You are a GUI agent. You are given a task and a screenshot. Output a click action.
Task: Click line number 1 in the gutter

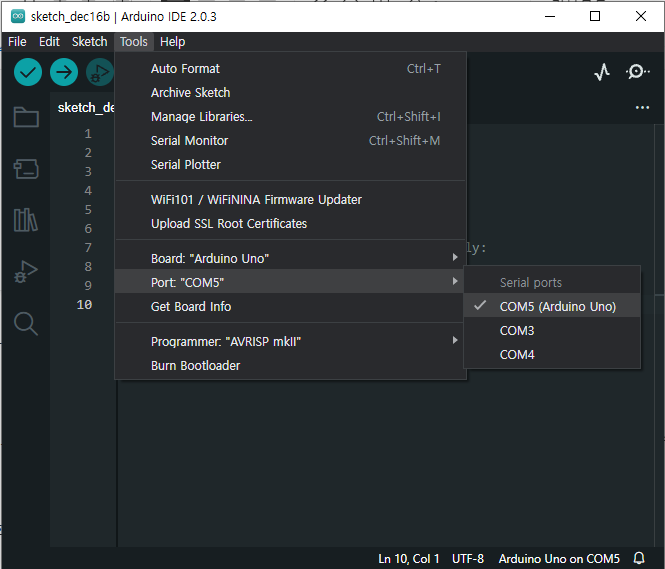88,134
